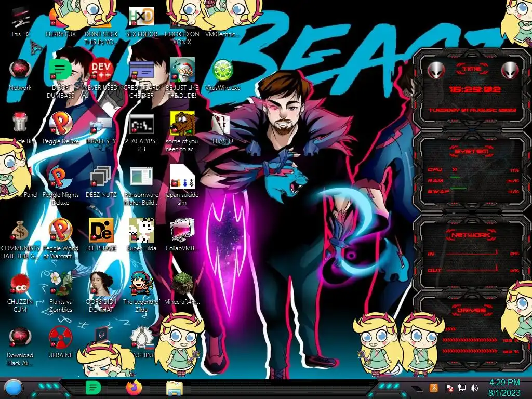Launch Peggle Nights Deluxe shortcut
Viewport: 532px width, 399px height.
pyautogui.click(x=60, y=187)
